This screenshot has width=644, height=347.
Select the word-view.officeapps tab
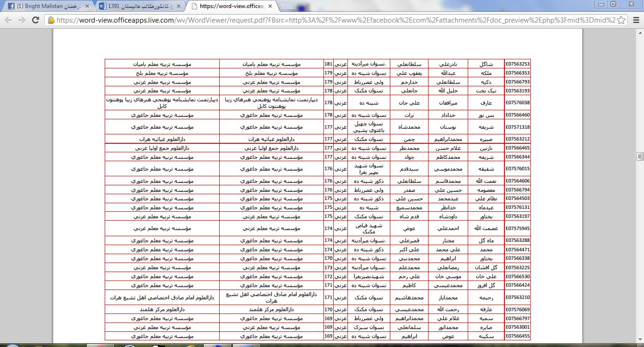click(231, 7)
